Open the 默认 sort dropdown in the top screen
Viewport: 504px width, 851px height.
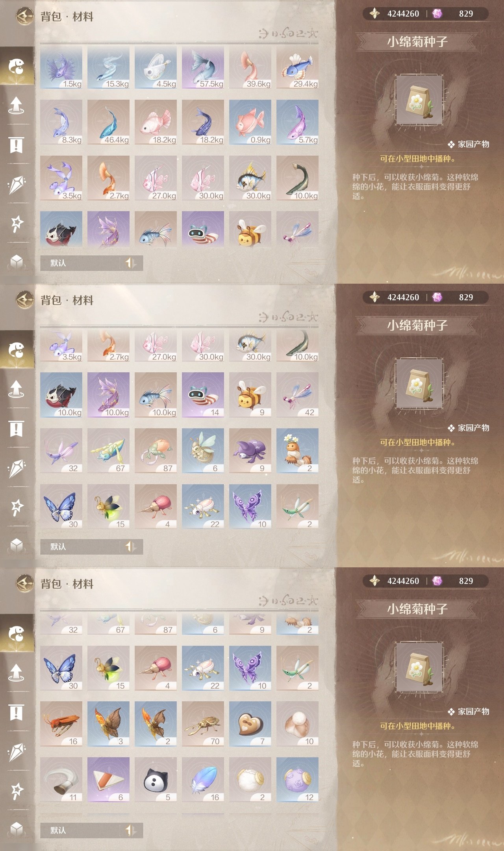pos(80,263)
